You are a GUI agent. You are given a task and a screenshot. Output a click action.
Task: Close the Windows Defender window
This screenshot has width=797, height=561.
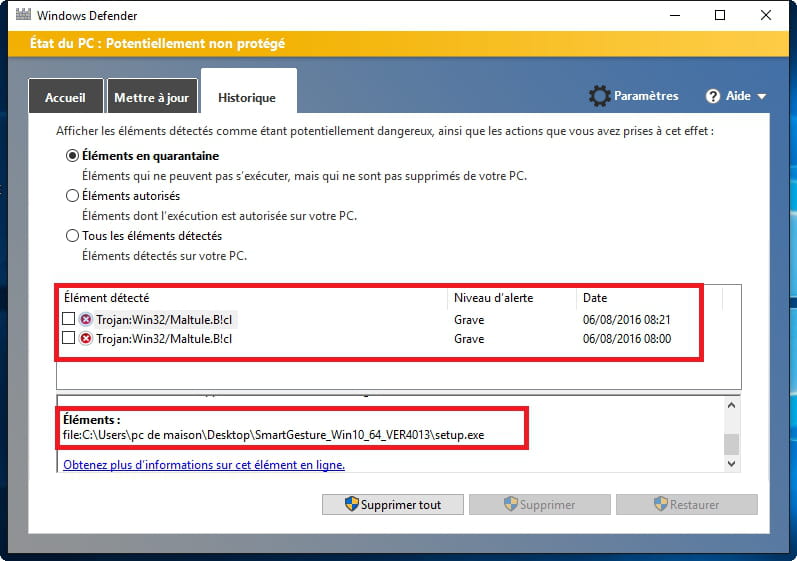(x=765, y=15)
